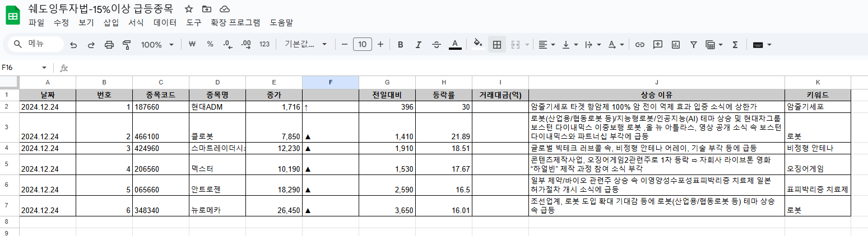
Task: Click the merge cells icon
Action: pos(516,45)
